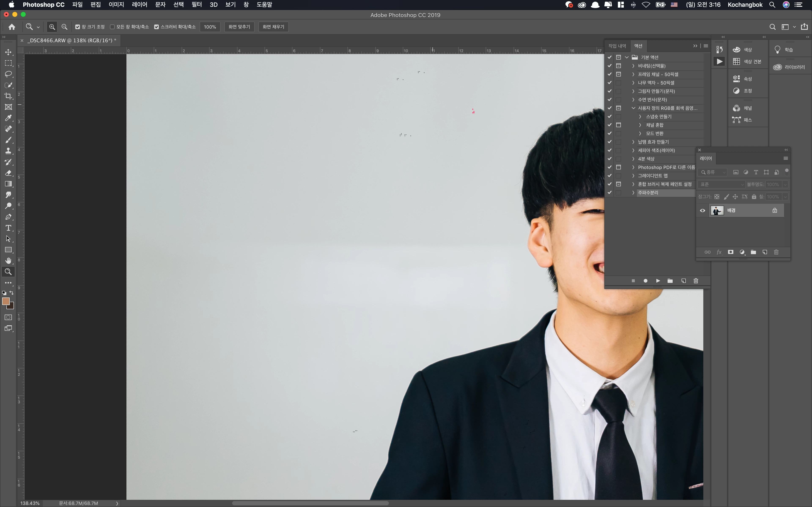
Task: Click the trash icon in Layers panel
Action: 776,252
